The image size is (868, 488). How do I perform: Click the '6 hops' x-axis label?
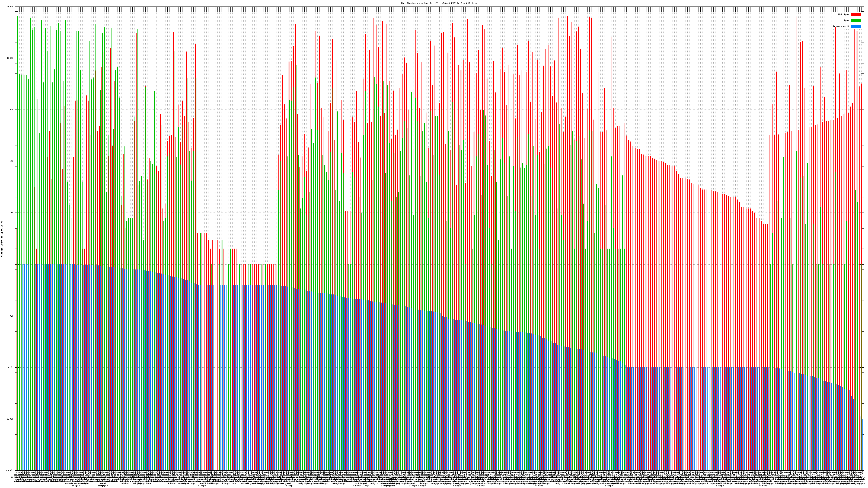tap(763, 486)
